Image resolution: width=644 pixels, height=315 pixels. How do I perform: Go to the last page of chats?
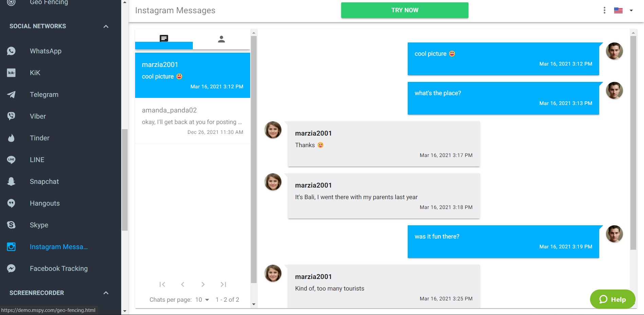[223, 284]
